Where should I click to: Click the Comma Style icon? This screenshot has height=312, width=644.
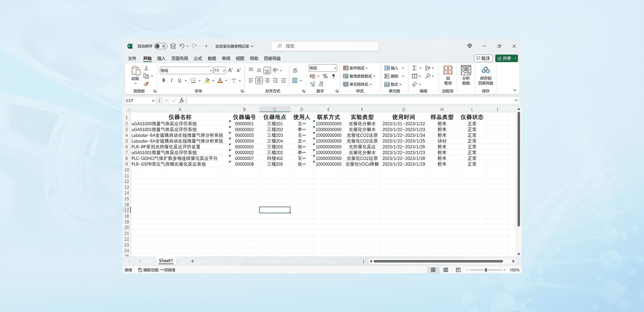point(333,76)
